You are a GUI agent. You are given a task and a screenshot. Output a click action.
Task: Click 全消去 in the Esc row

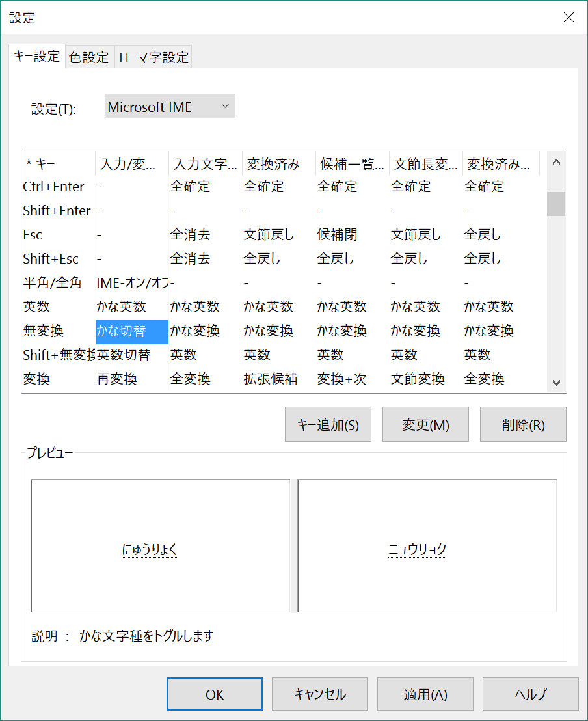coord(190,235)
